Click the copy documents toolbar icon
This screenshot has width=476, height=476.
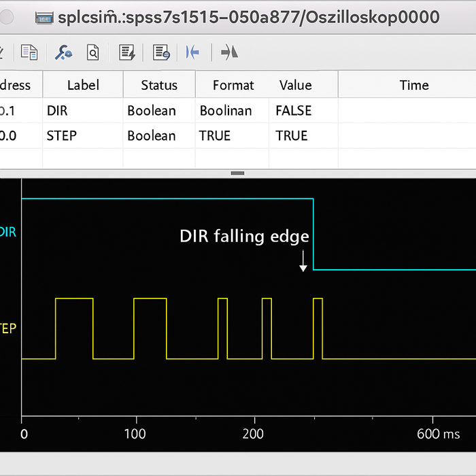29,52
